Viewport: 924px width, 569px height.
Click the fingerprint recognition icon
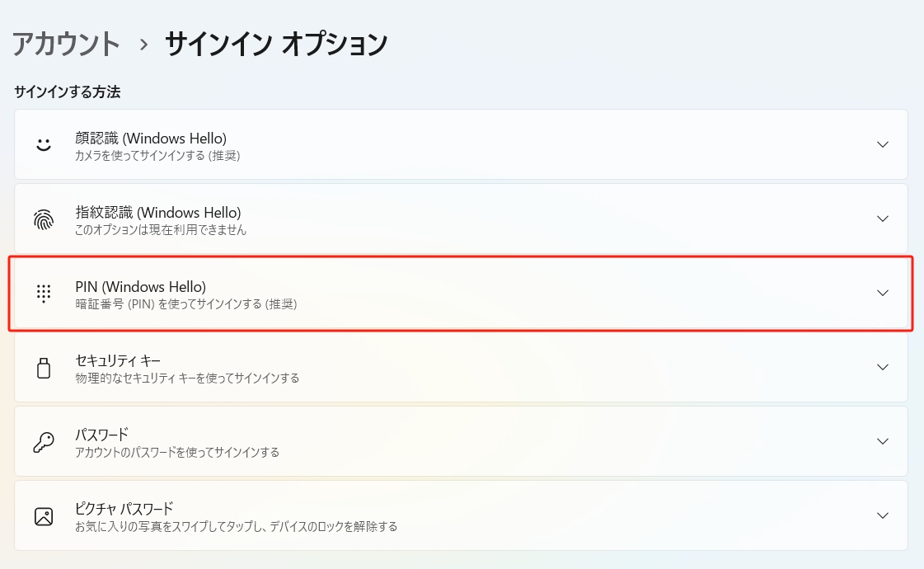44,219
